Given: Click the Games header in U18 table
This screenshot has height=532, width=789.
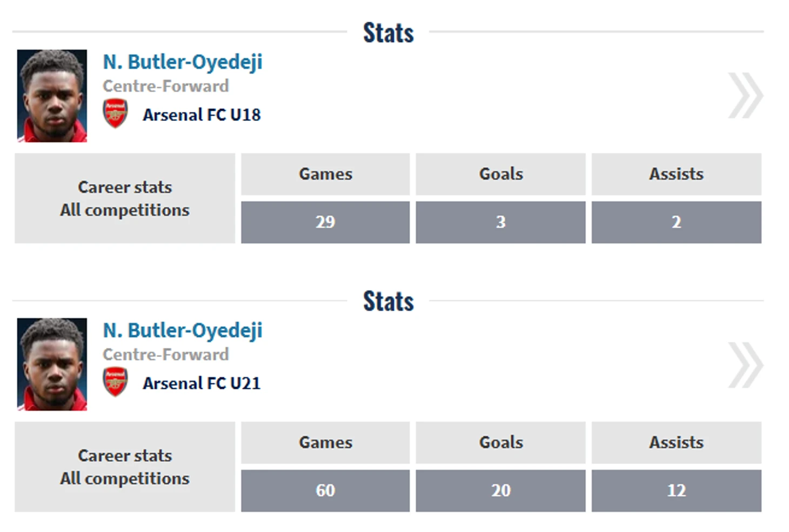Looking at the screenshot, I should (x=325, y=174).
